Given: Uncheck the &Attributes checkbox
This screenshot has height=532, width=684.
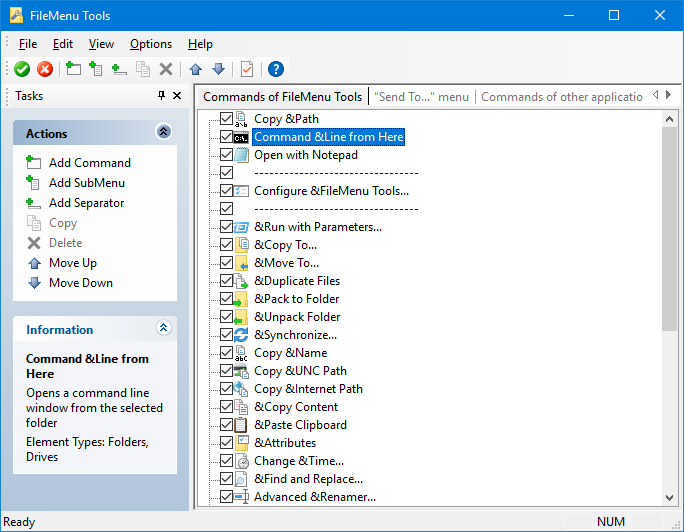Looking at the screenshot, I should (226, 443).
